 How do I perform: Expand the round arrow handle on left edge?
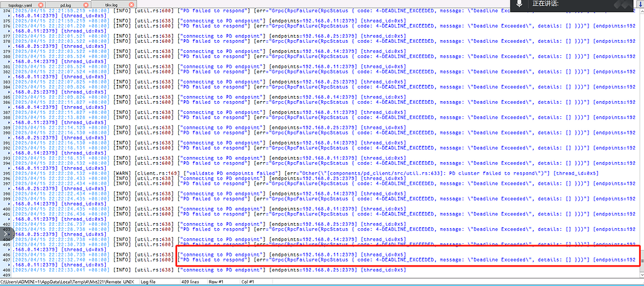coord(4,234)
